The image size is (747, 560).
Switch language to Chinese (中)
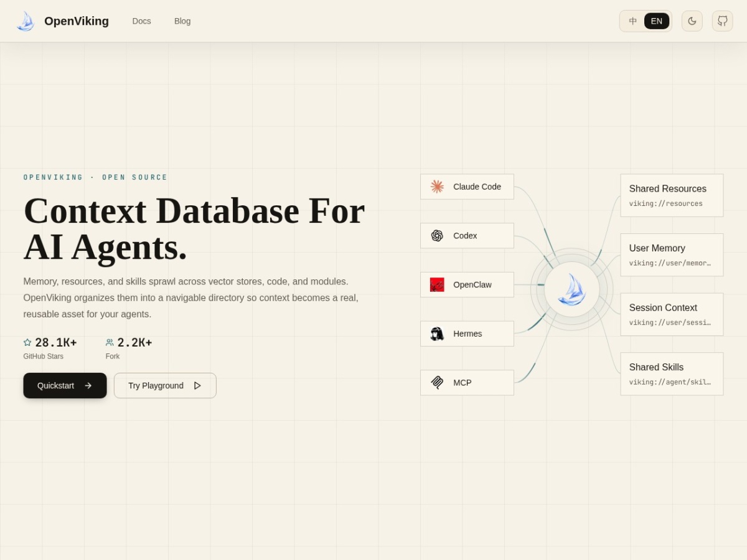point(633,21)
